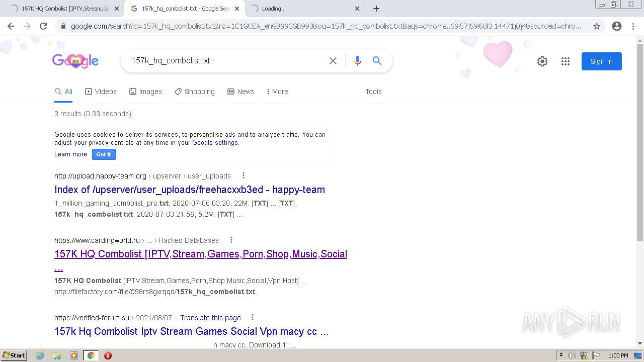This screenshot has width=644, height=362.
Task: Open the Action Center flag icon
Action: 596,355
